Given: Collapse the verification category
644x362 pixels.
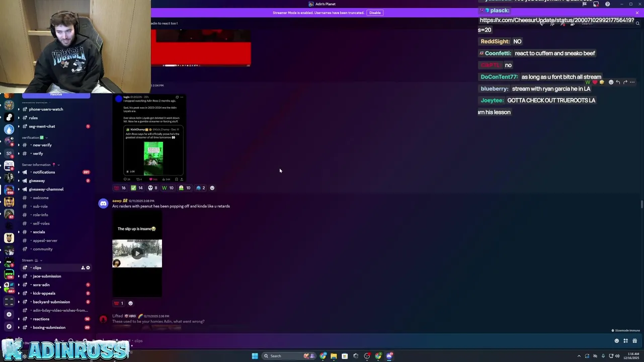Looking at the screenshot, I should click(x=34, y=137).
